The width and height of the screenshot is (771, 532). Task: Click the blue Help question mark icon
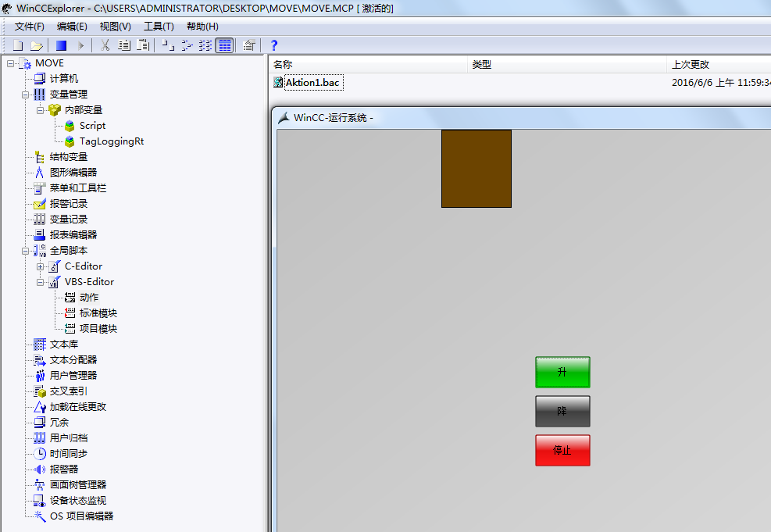pos(274,45)
